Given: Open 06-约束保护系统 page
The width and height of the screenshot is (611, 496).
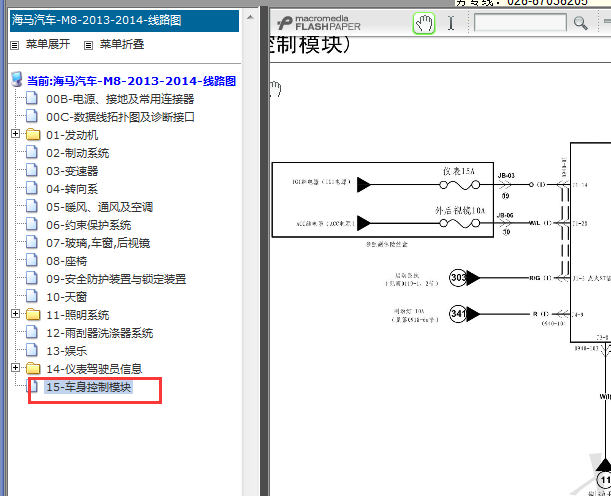Looking at the screenshot, I should [88, 225].
